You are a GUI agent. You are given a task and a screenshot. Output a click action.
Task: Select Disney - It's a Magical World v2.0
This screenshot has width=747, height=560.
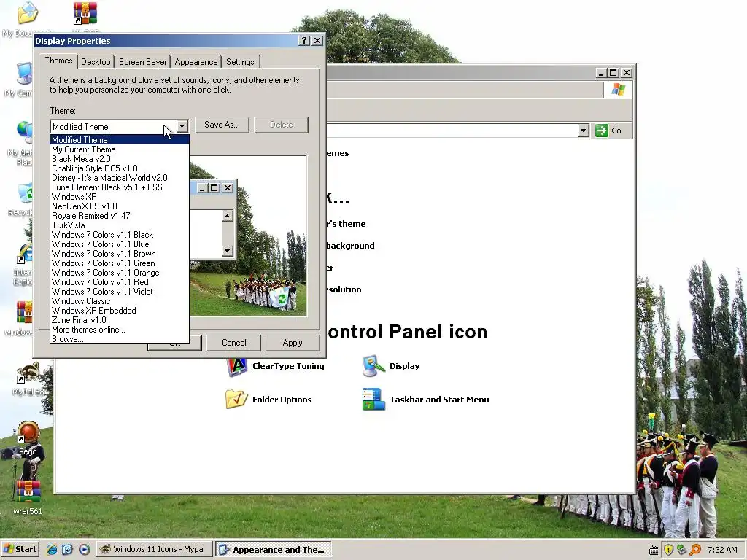[x=120, y=178]
